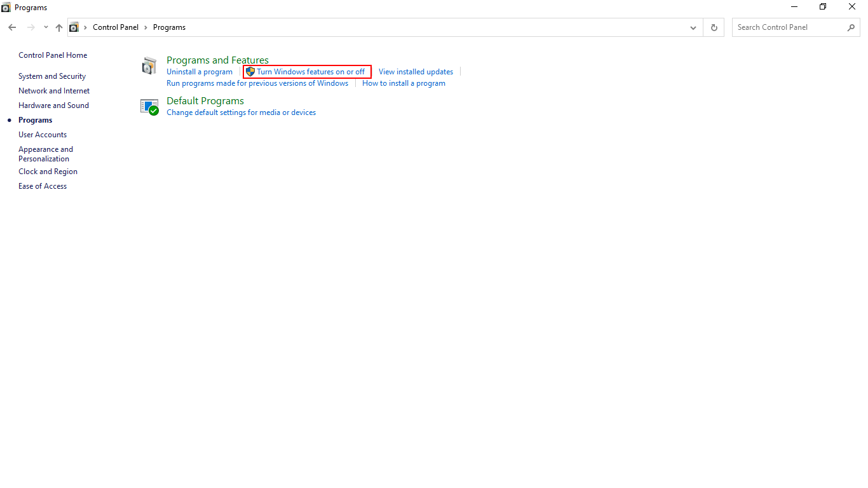Close the Programs window

pyautogui.click(x=852, y=7)
